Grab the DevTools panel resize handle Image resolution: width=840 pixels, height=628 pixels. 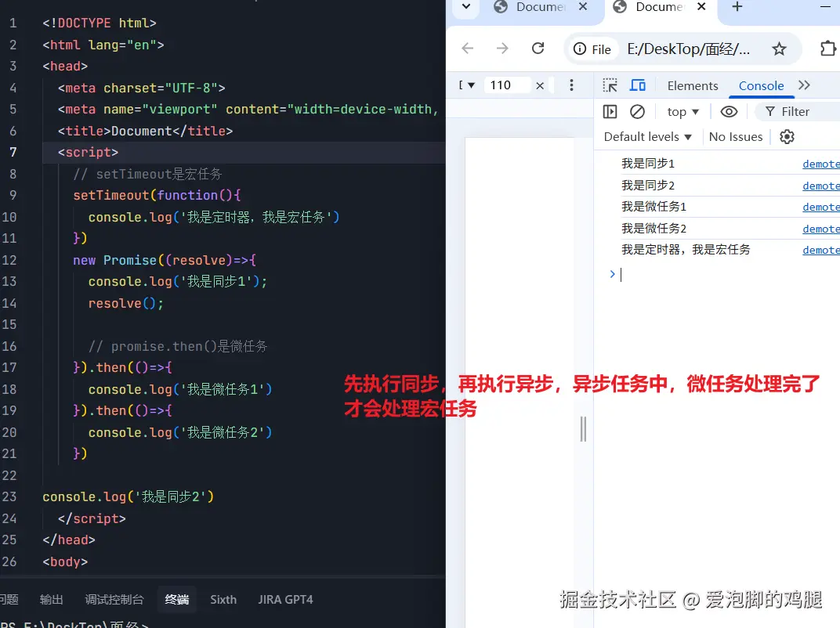pyautogui.click(x=584, y=429)
